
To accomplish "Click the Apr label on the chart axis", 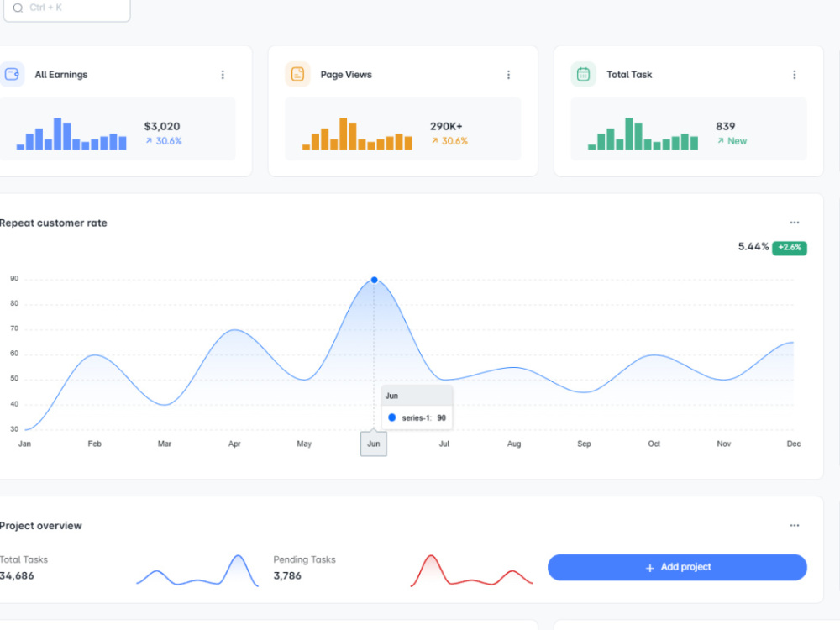I will pos(234,444).
